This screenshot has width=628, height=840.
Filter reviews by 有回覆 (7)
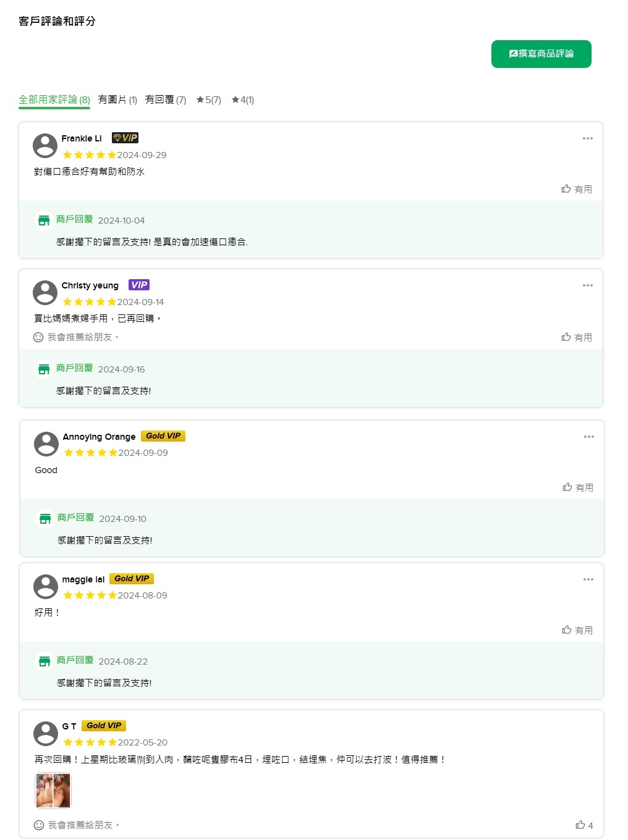tap(166, 99)
